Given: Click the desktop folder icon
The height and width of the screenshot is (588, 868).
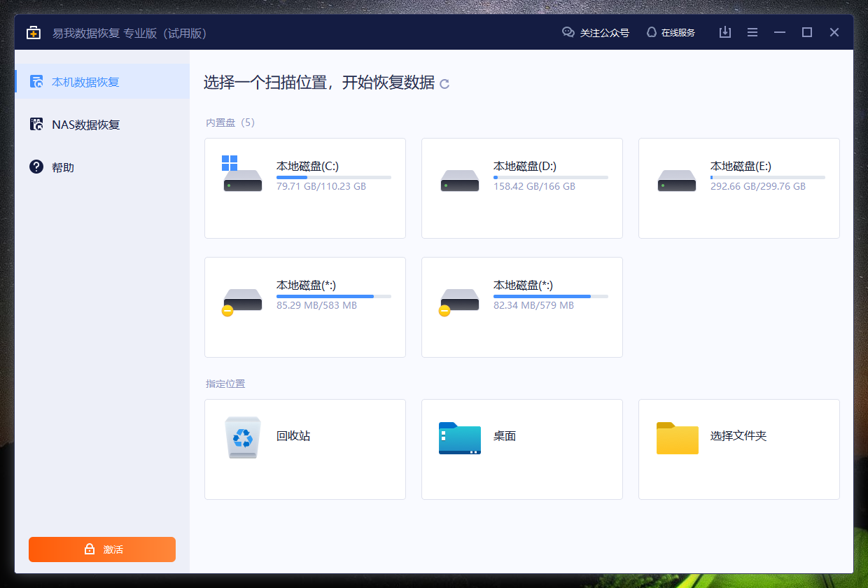Looking at the screenshot, I should pyautogui.click(x=460, y=438).
